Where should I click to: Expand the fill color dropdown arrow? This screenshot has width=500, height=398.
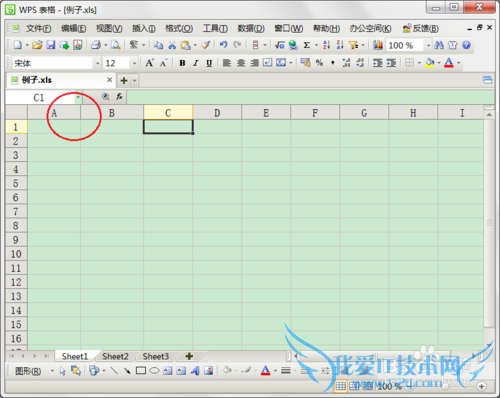(x=439, y=63)
